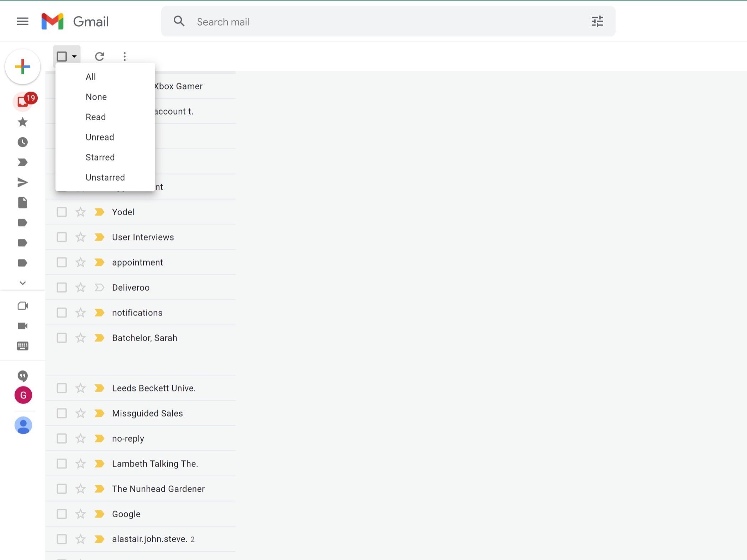The height and width of the screenshot is (560, 747).
Task: Select Leeds Beckett Unive. email checkbox
Action: 62,388
